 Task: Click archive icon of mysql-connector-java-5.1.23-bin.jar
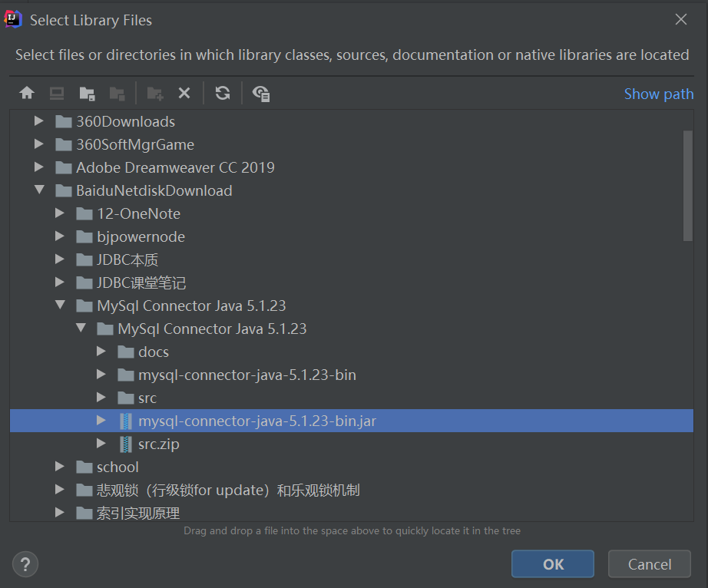coord(126,421)
